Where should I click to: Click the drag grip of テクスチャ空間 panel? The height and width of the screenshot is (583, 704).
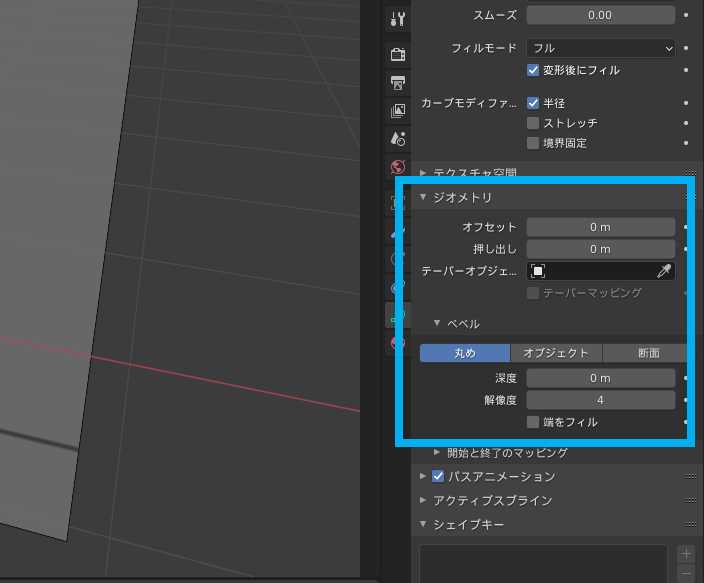[691, 173]
